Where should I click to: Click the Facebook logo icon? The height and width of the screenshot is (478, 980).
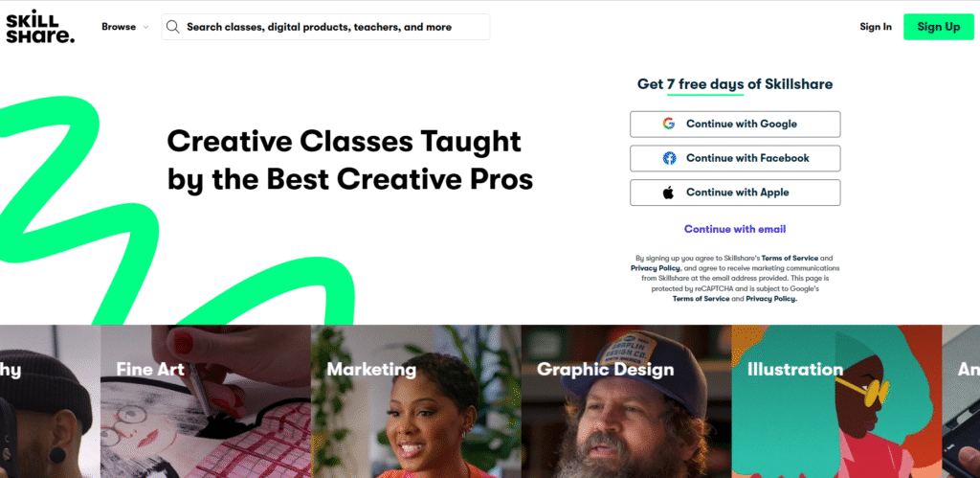669,158
